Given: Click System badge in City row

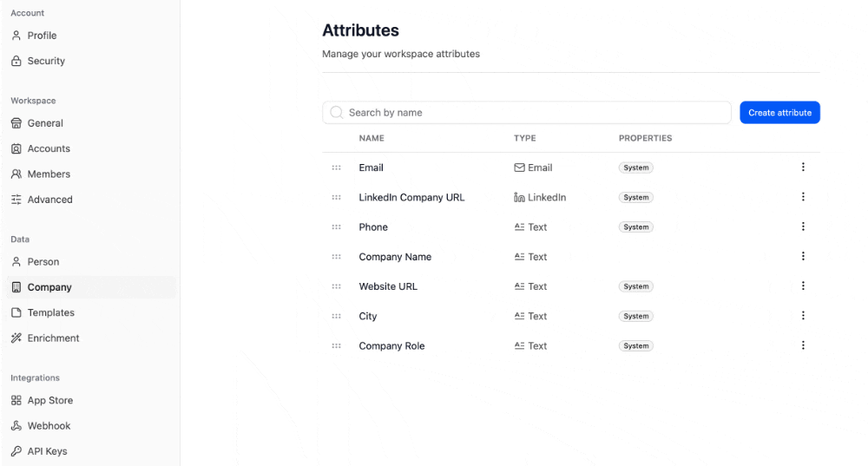Looking at the screenshot, I should 636,316.
